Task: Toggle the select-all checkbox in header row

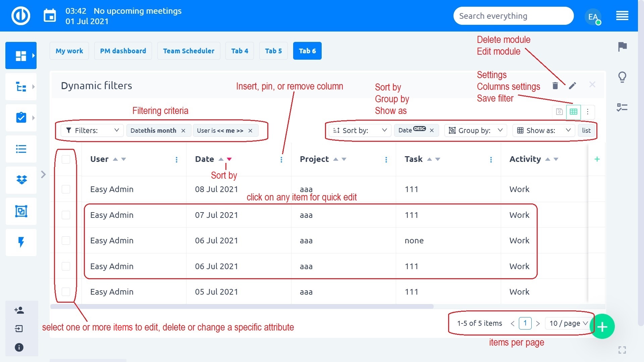Action: [x=66, y=159]
